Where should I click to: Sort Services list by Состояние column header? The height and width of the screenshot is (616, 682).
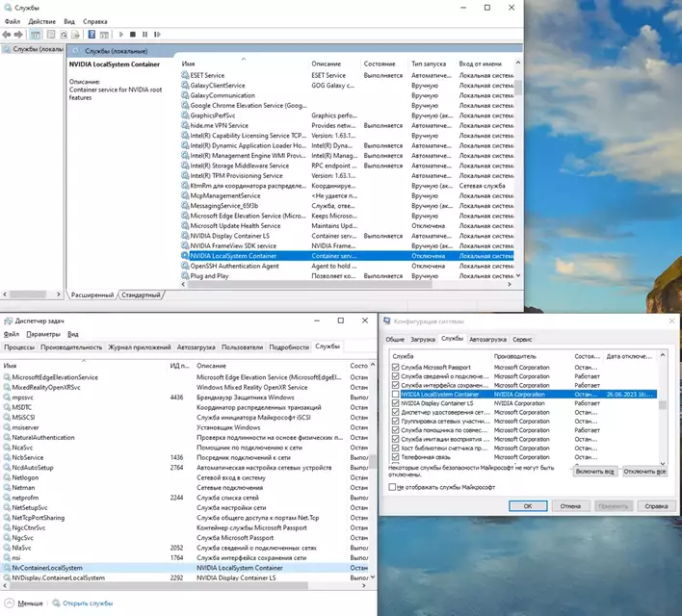pyautogui.click(x=380, y=64)
